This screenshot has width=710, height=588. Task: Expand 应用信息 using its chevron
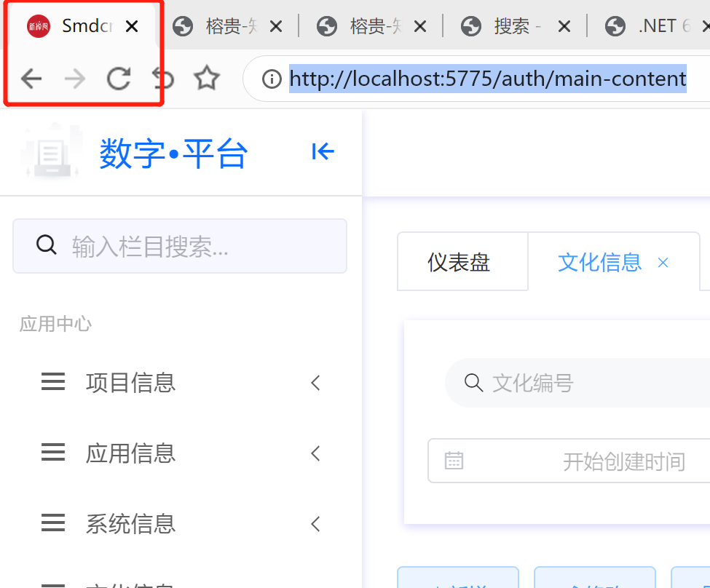coord(315,453)
